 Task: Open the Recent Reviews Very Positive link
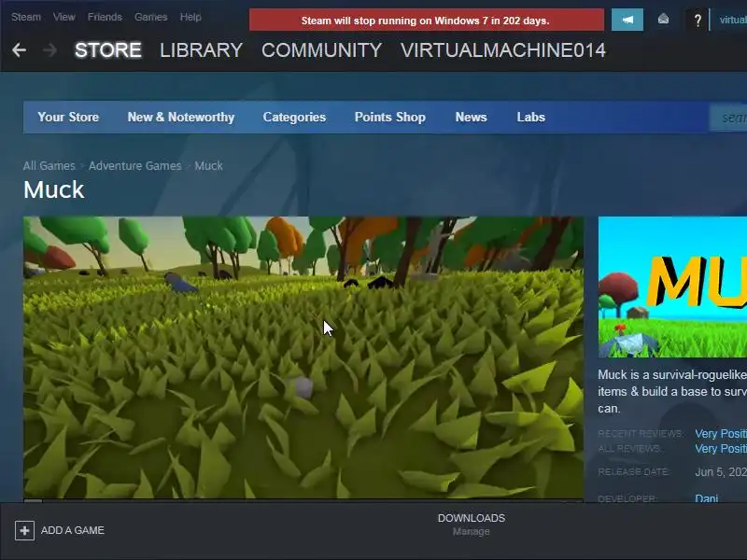pos(721,433)
